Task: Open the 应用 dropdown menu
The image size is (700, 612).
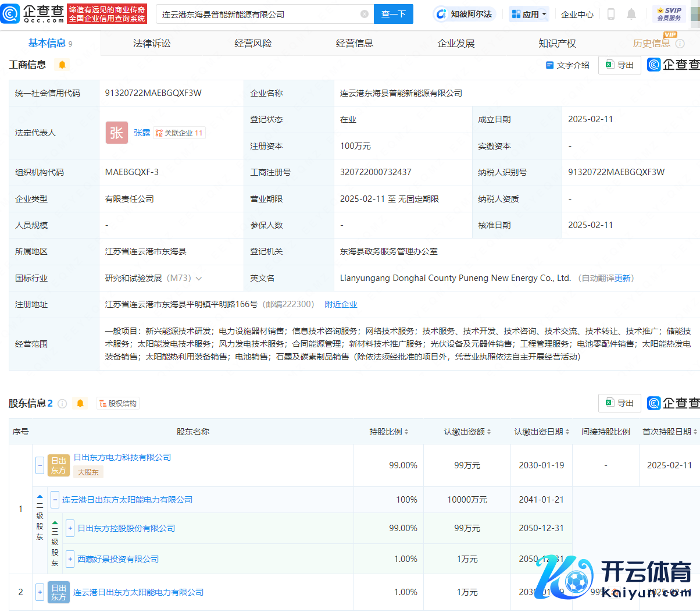Action: pos(528,14)
